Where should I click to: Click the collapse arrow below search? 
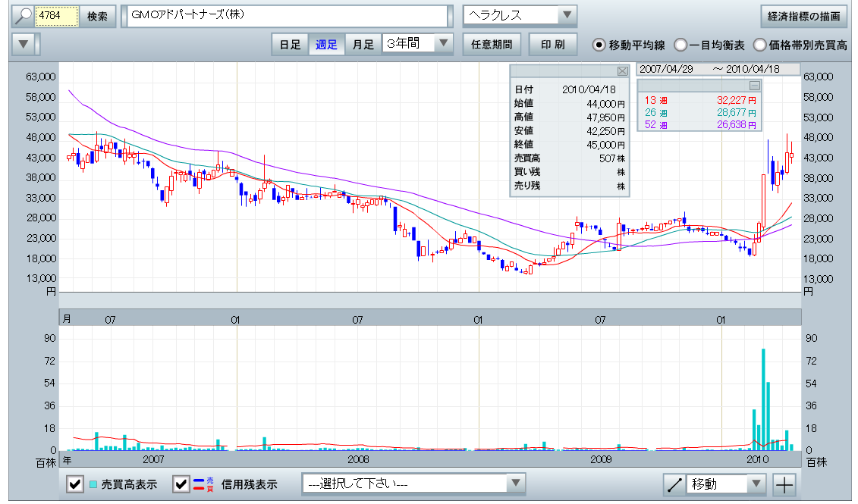(24, 44)
